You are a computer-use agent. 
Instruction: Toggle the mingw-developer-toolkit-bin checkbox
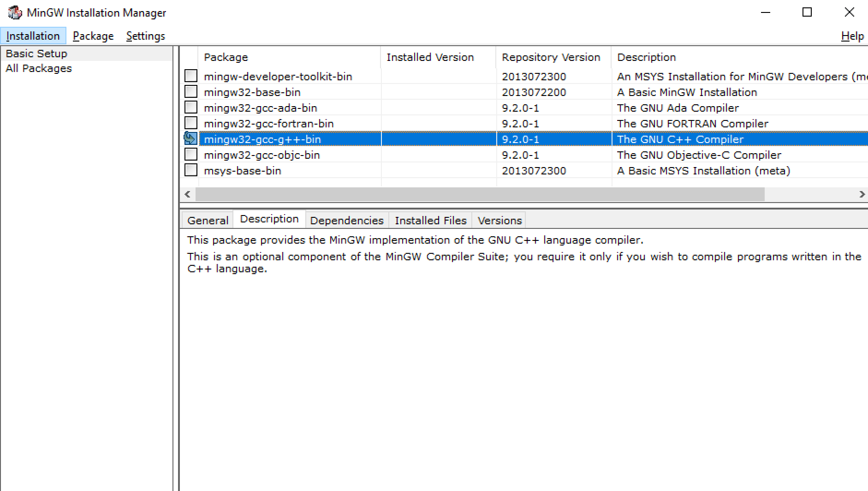click(191, 76)
